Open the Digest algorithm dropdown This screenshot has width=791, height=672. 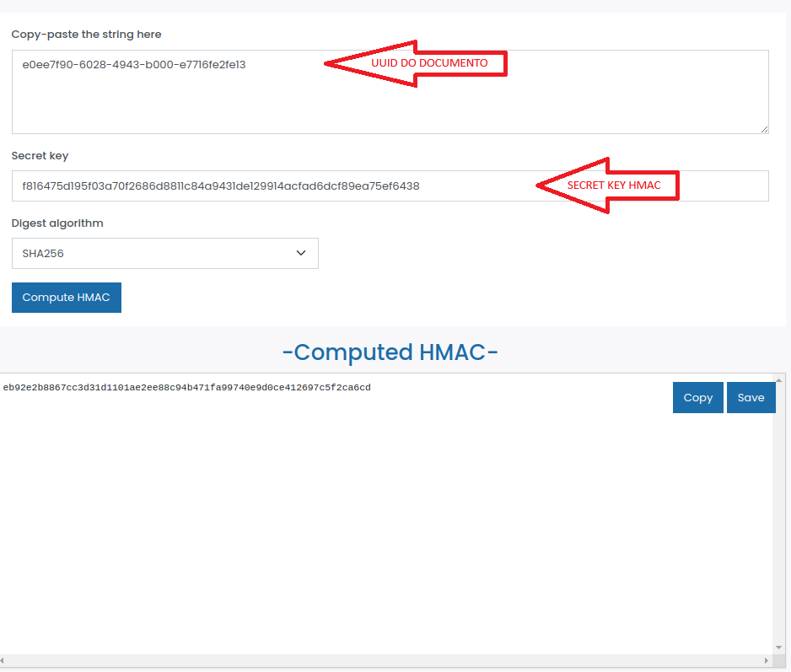pos(165,253)
